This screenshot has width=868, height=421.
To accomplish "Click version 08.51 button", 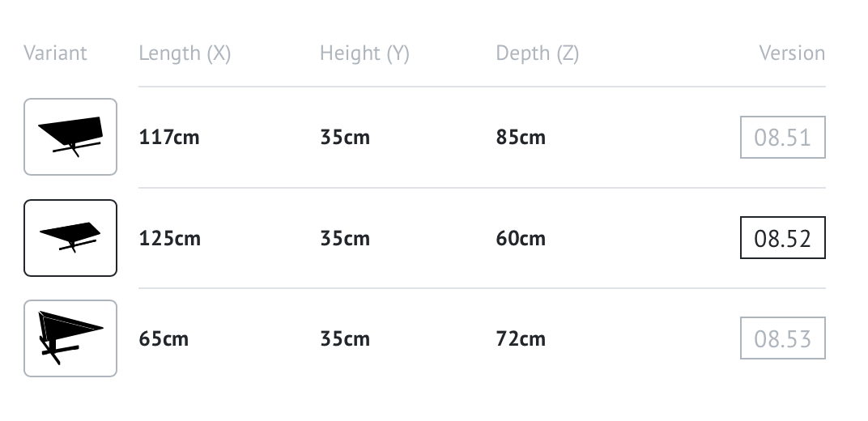I will click(782, 137).
